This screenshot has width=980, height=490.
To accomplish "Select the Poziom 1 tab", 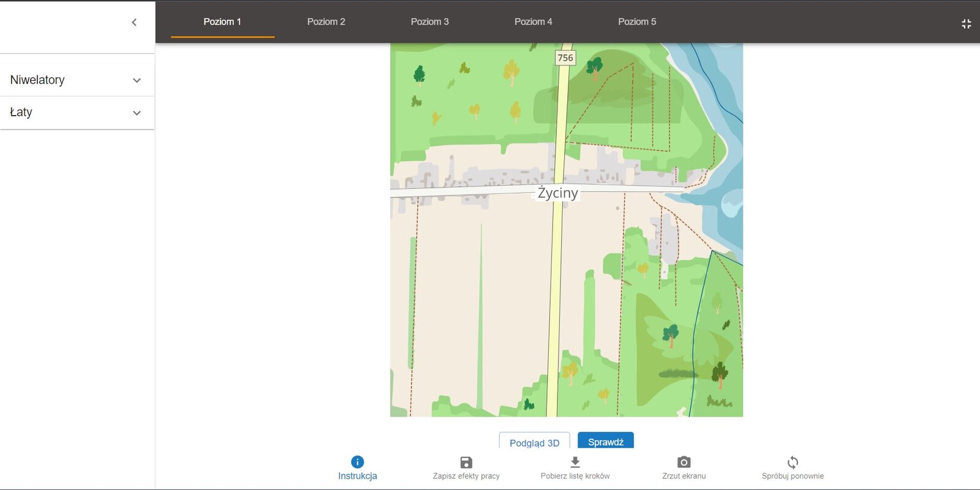I will (x=222, y=22).
